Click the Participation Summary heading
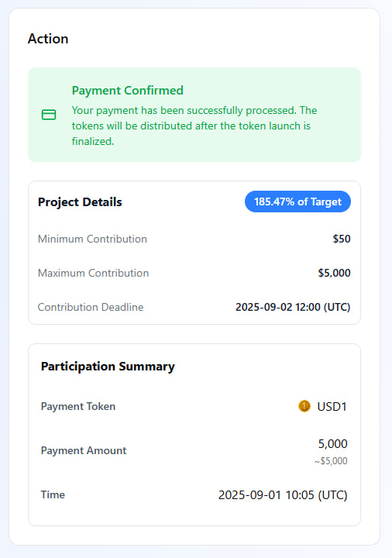 point(108,366)
